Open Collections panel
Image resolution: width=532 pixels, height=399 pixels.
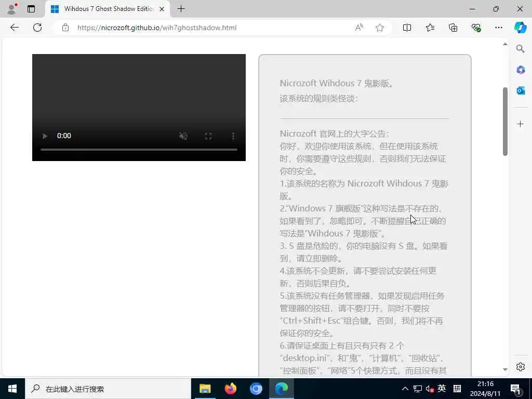[x=453, y=28]
